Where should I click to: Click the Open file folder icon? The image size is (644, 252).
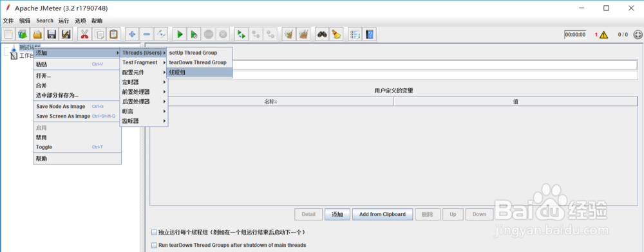[x=37, y=35]
